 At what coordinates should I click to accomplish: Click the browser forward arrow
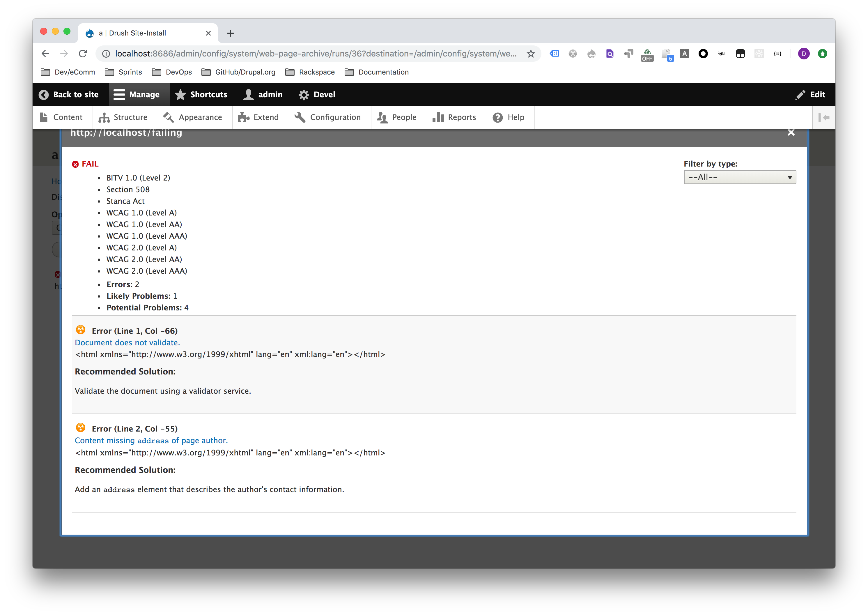click(x=64, y=54)
